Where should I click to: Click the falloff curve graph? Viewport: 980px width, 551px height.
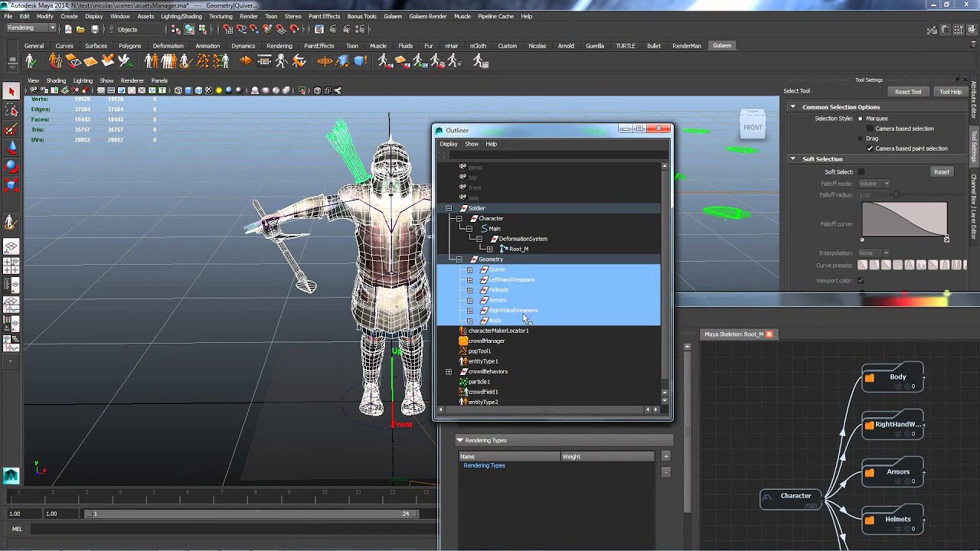pyautogui.click(x=904, y=220)
